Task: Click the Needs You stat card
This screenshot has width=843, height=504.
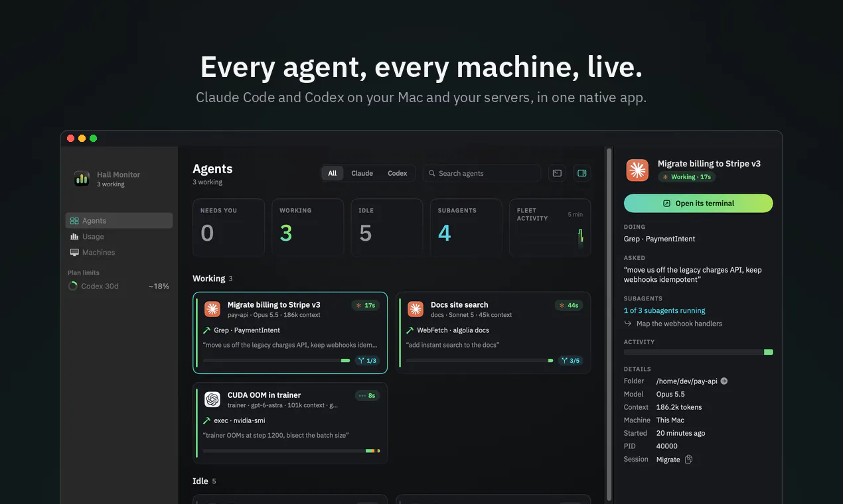Action: [x=228, y=227]
